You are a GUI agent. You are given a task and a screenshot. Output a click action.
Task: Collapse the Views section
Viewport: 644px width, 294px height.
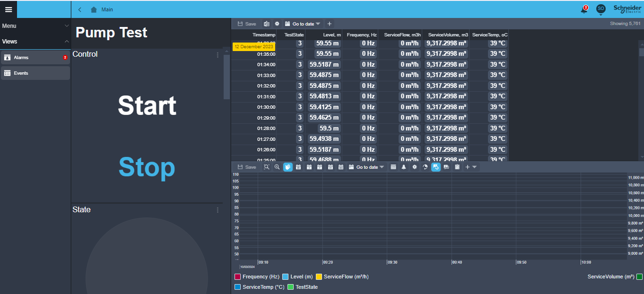tap(67, 42)
